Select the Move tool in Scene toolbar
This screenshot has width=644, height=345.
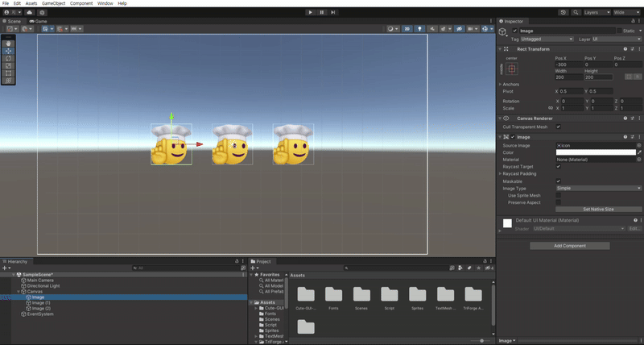point(8,51)
